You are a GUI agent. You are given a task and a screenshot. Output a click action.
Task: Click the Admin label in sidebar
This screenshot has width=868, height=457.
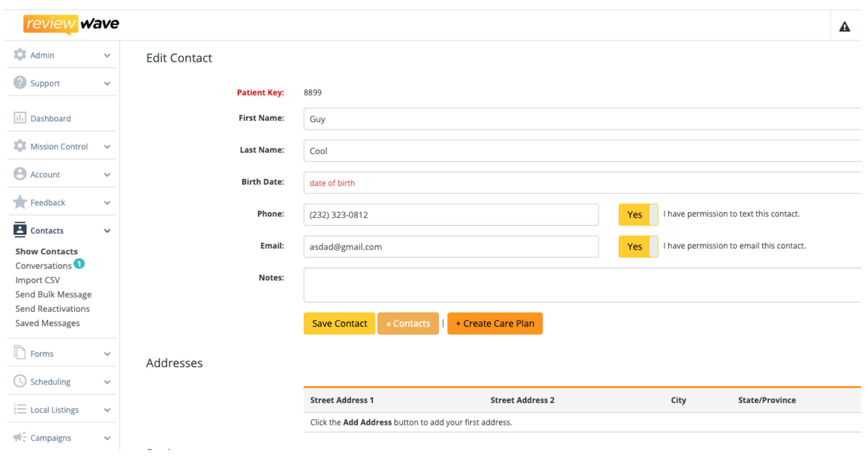click(x=42, y=55)
